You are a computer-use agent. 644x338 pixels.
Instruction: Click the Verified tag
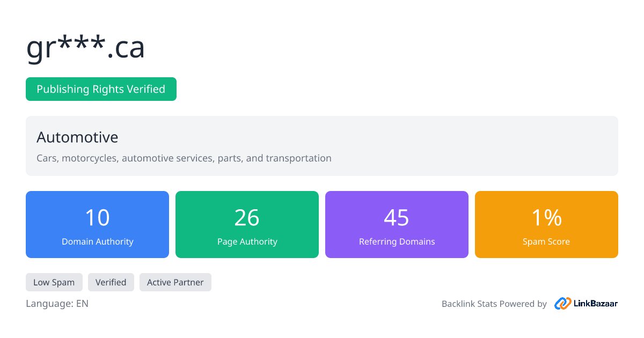(x=111, y=282)
